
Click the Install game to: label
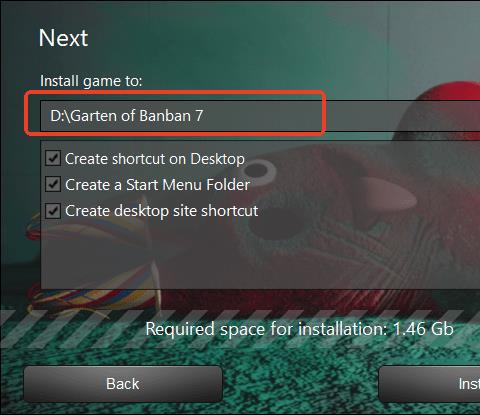[91, 81]
